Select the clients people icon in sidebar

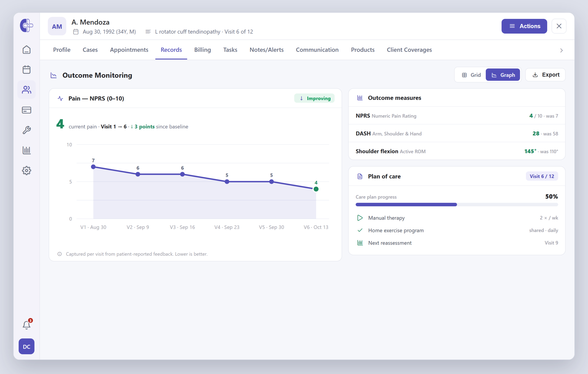[x=26, y=90]
